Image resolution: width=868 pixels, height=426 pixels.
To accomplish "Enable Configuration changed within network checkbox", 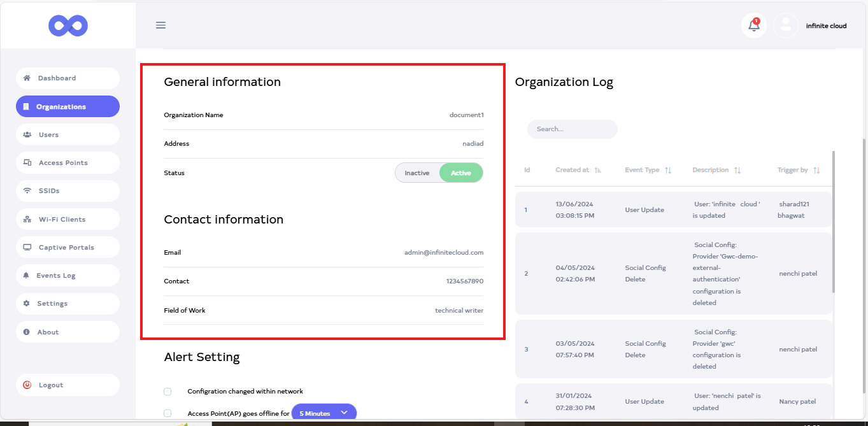I will coord(167,392).
